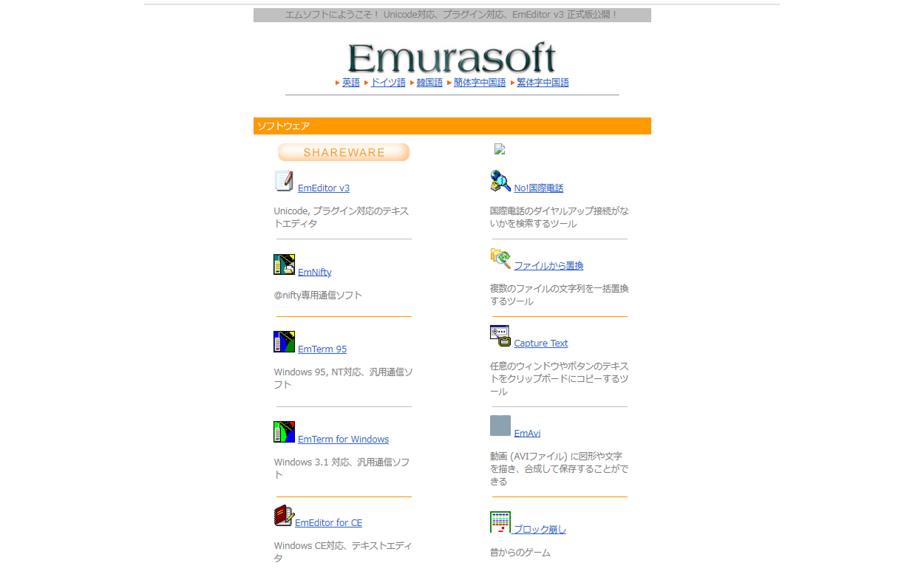
Task: Open the 英語 language link
Action: [x=351, y=83]
